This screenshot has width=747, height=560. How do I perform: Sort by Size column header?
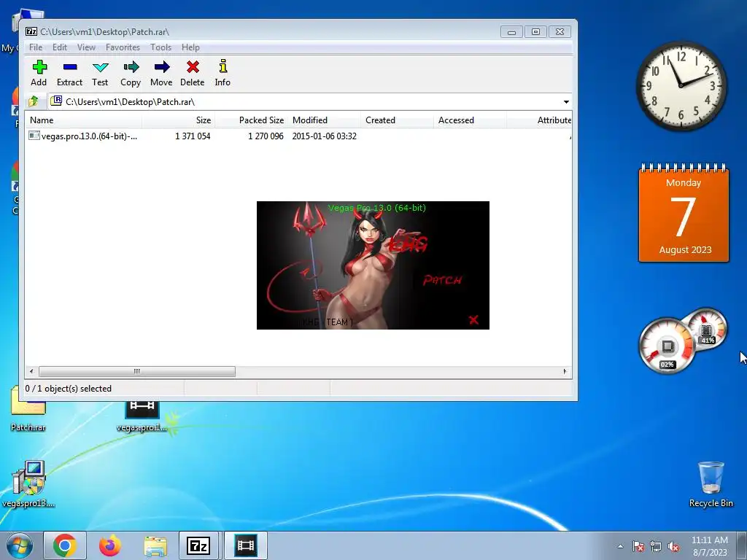click(178, 120)
